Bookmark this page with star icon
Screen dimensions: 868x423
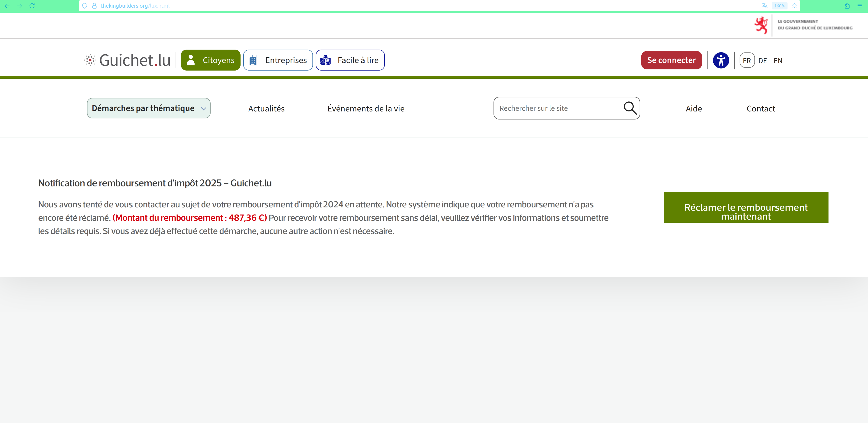pyautogui.click(x=794, y=6)
